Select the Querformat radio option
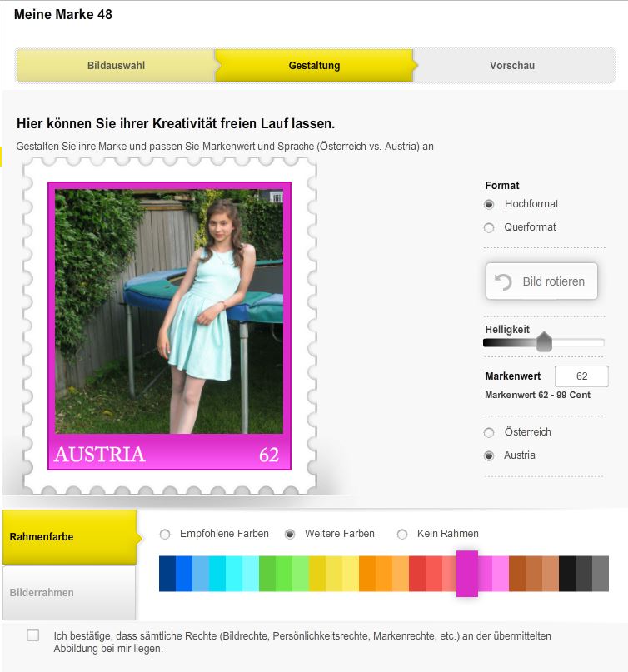 (489, 227)
